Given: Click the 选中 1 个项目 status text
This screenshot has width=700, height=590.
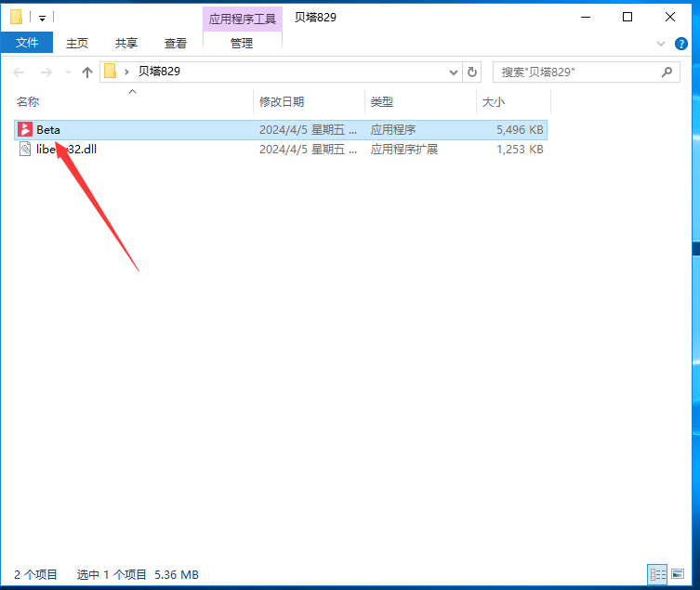Looking at the screenshot, I should (112, 574).
